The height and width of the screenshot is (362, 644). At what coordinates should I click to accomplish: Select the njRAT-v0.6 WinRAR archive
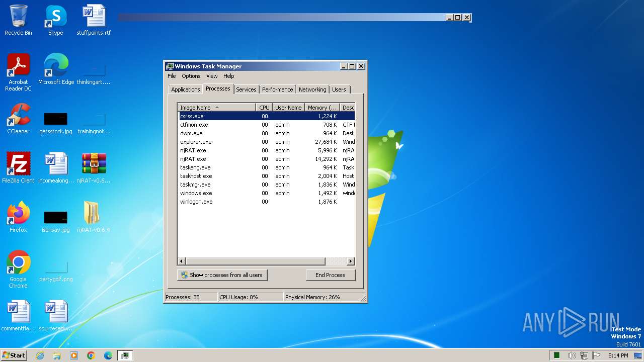(94, 168)
